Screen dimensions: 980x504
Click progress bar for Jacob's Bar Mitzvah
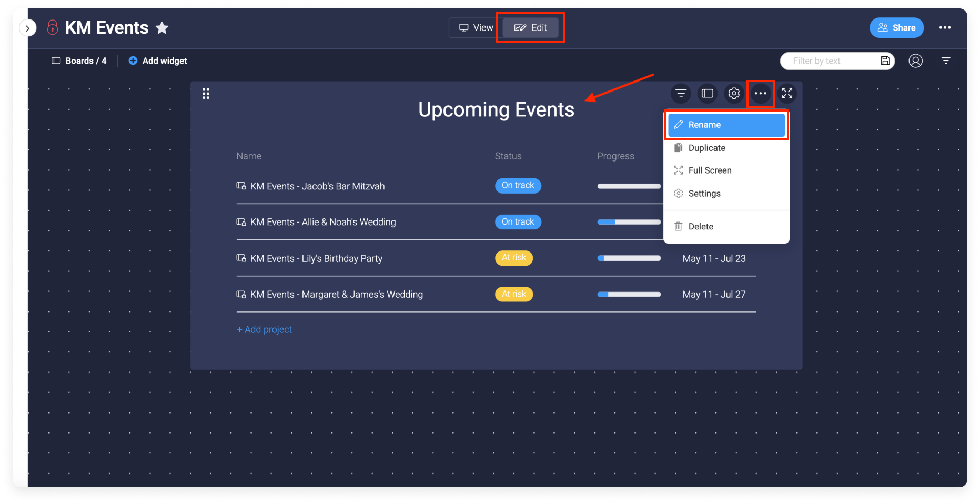pyautogui.click(x=629, y=186)
